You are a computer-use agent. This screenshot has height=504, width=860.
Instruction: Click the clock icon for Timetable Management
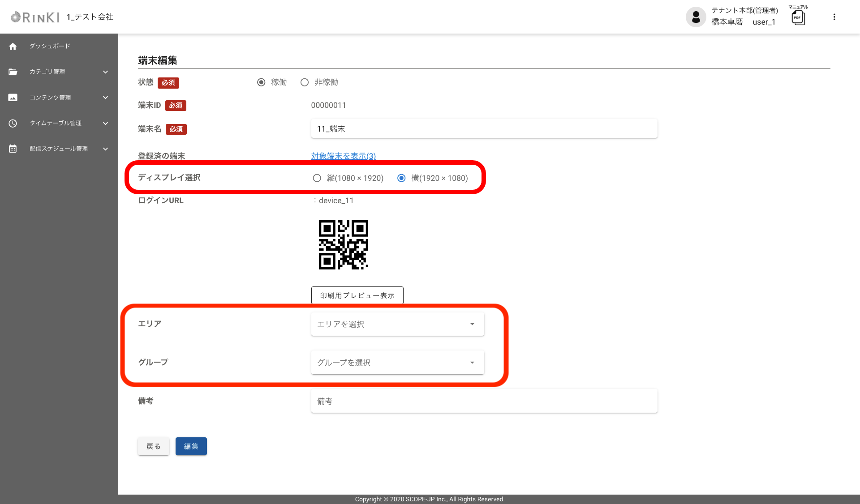[13, 123]
